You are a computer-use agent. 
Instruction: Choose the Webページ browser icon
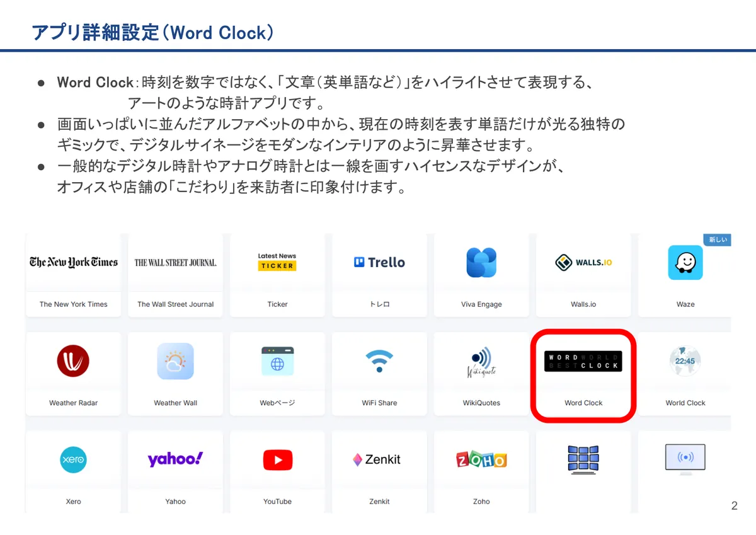277,361
